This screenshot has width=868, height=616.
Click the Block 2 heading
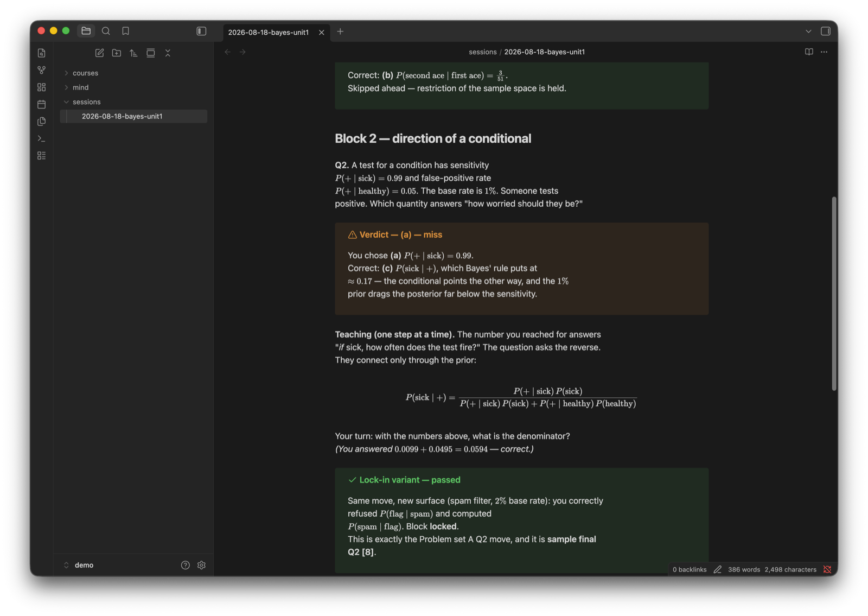coord(433,138)
